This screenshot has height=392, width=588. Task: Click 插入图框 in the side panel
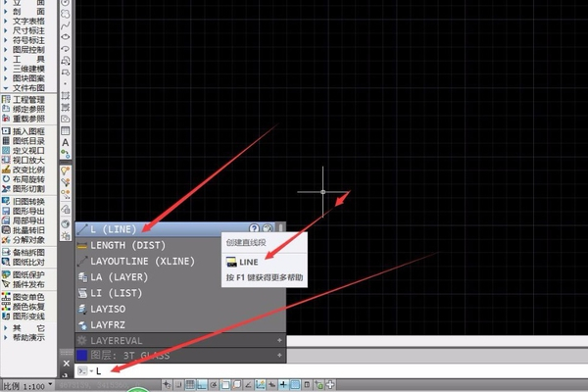click(x=28, y=131)
